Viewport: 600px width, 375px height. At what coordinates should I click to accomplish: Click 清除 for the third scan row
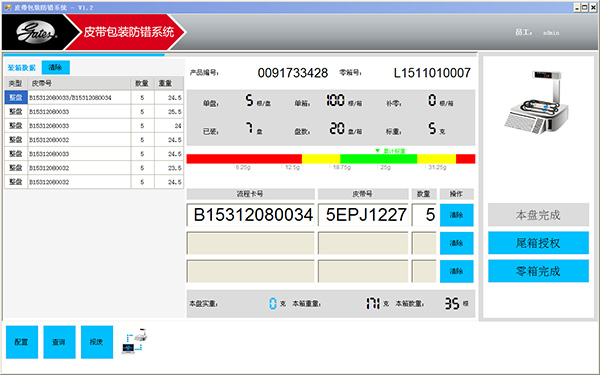click(x=457, y=271)
